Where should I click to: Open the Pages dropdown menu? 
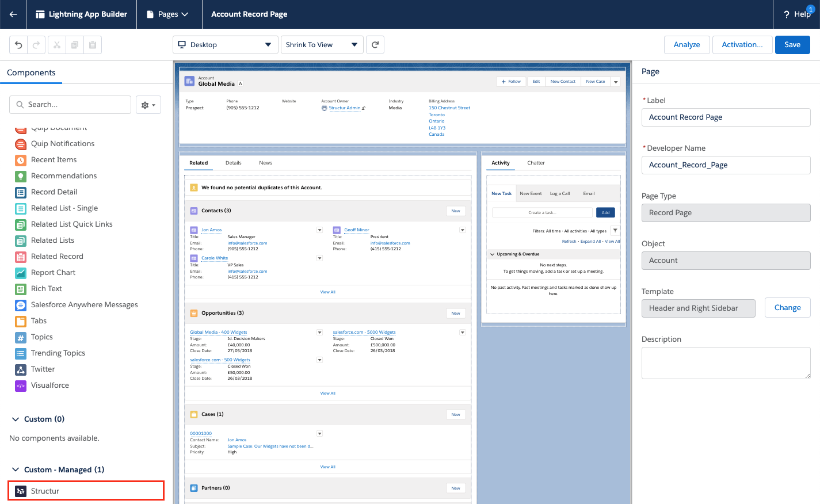click(x=167, y=14)
